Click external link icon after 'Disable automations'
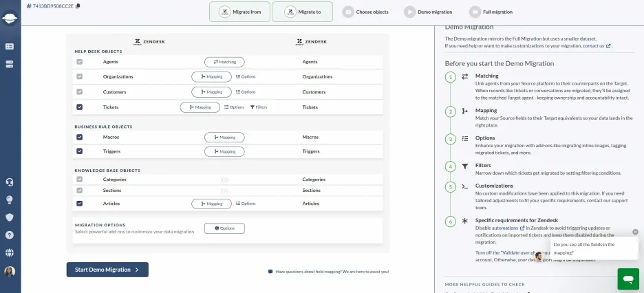The image size is (644, 293). tap(522, 228)
